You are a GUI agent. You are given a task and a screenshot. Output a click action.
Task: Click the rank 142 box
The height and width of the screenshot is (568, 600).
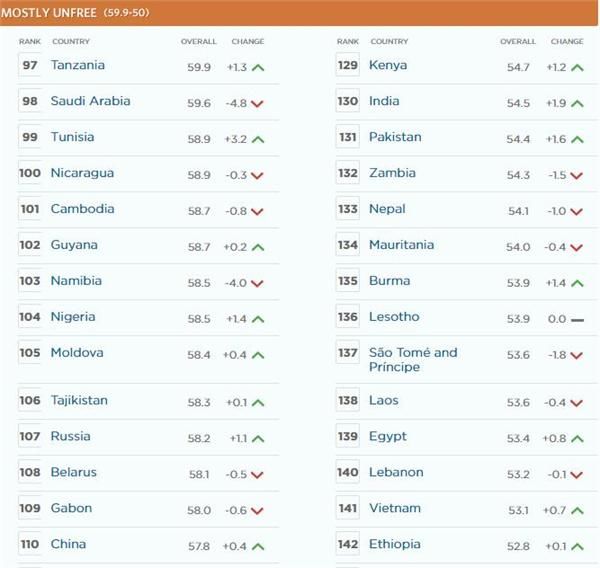coord(348,545)
